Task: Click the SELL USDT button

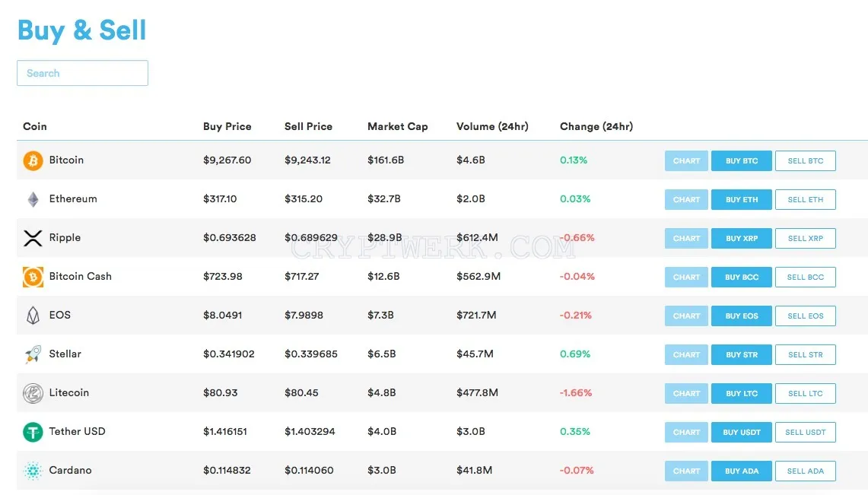Action: pyautogui.click(x=806, y=432)
